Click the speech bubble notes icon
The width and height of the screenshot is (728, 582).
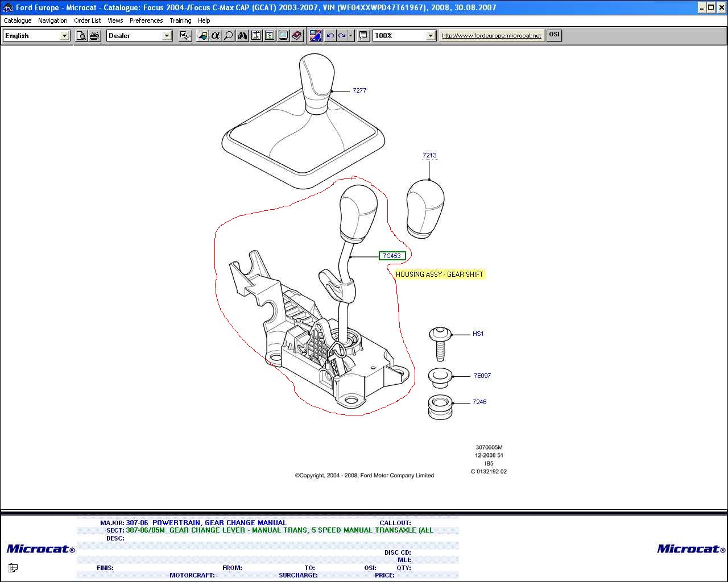(363, 36)
